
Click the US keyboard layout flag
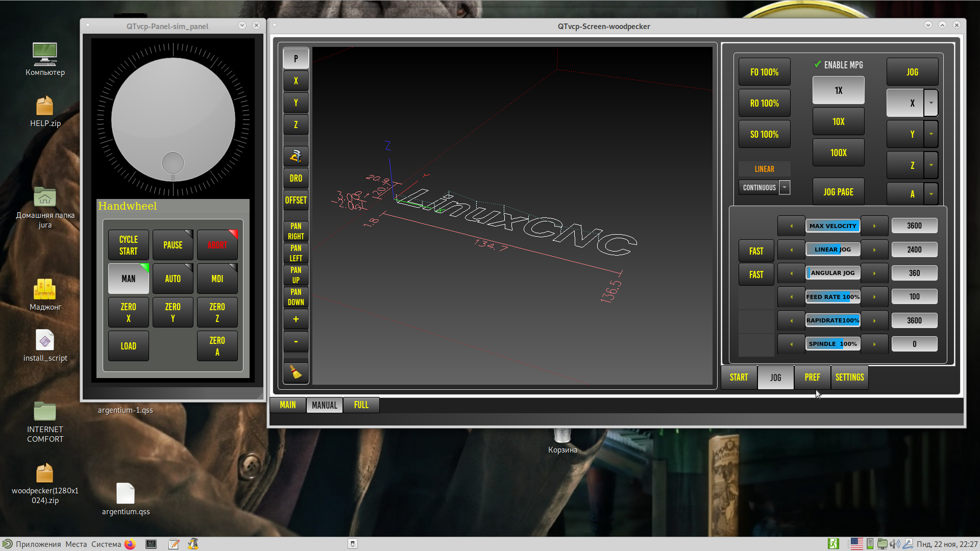click(857, 544)
